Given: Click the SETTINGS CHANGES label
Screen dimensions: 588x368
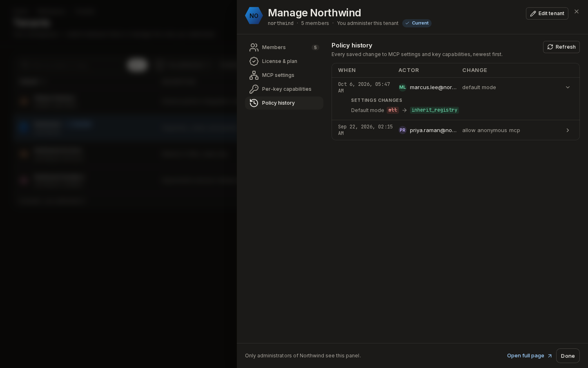Looking at the screenshot, I should coord(376,100).
